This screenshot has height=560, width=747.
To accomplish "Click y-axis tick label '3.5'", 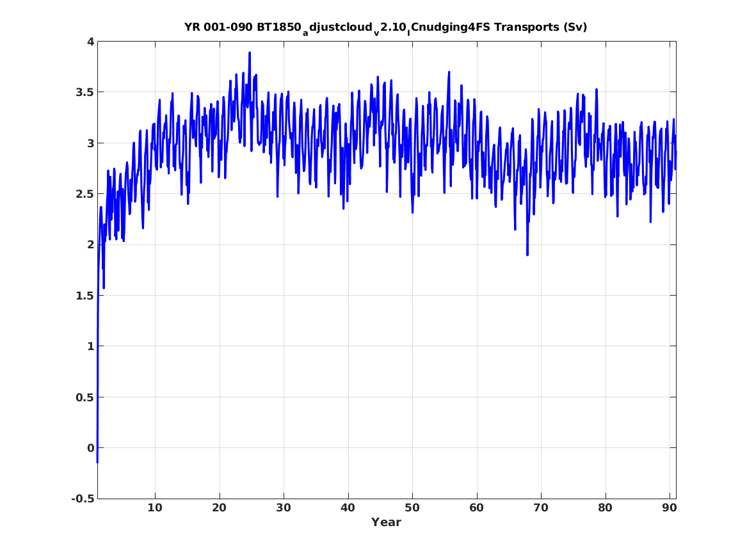I will (85, 92).
